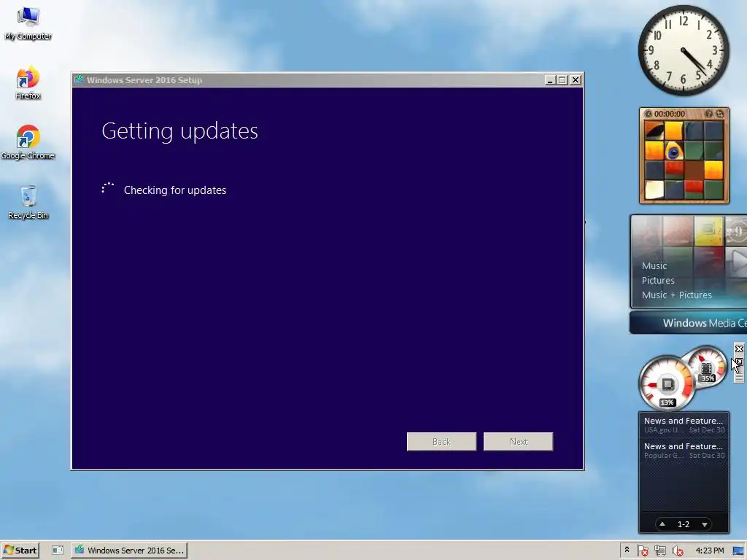Image resolution: width=747 pixels, height=560 pixels.
Task: Click the Getting updates heading
Action: click(x=179, y=131)
